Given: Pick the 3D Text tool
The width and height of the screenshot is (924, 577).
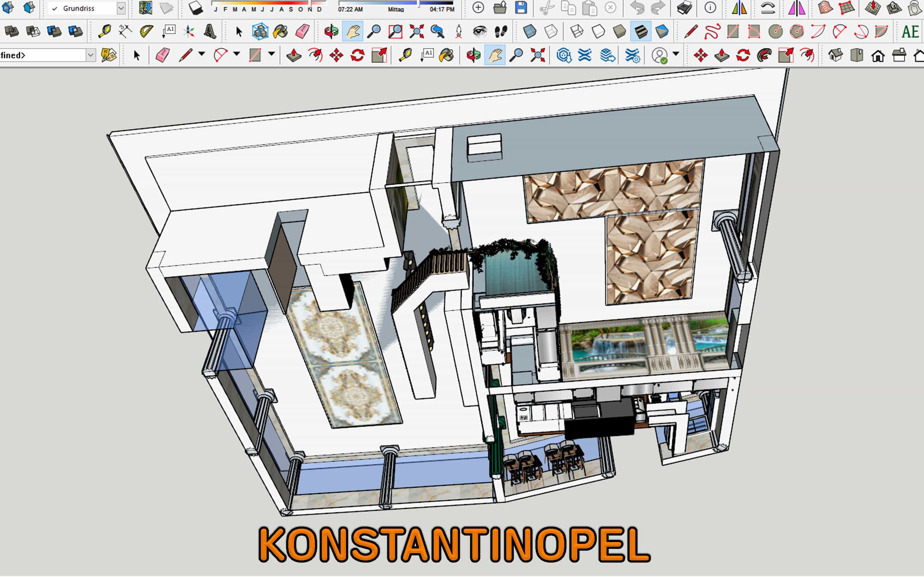Looking at the screenshot, I should tap(210, 32).
